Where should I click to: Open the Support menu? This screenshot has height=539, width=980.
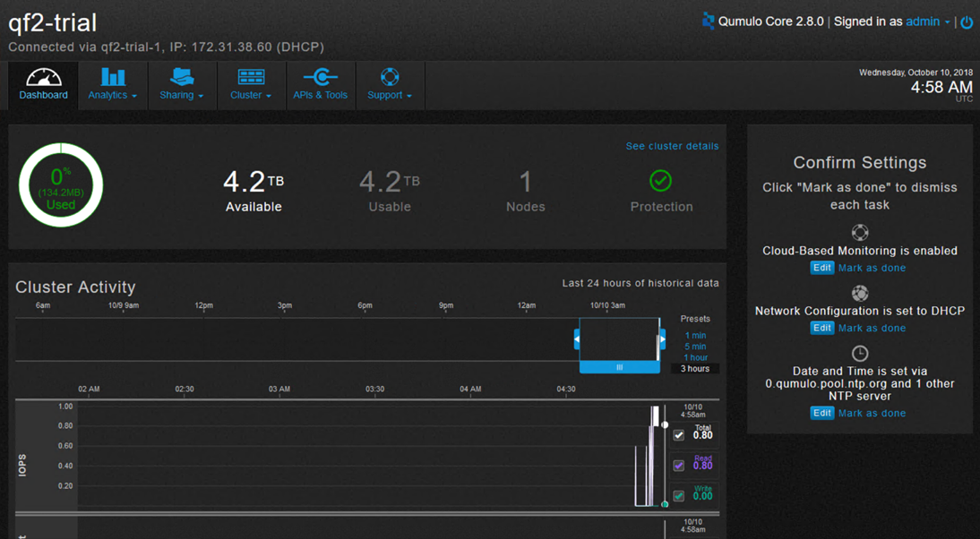coord(390,85)
